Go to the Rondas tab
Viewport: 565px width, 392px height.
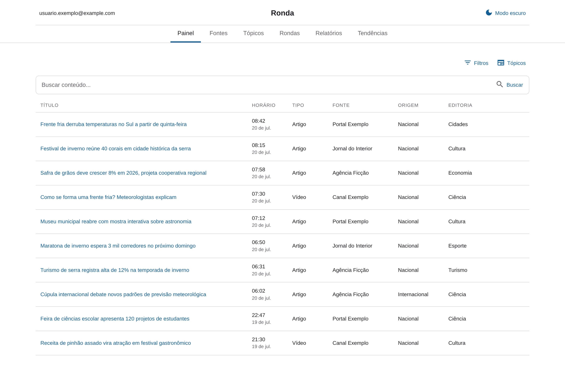pos(289,33)
